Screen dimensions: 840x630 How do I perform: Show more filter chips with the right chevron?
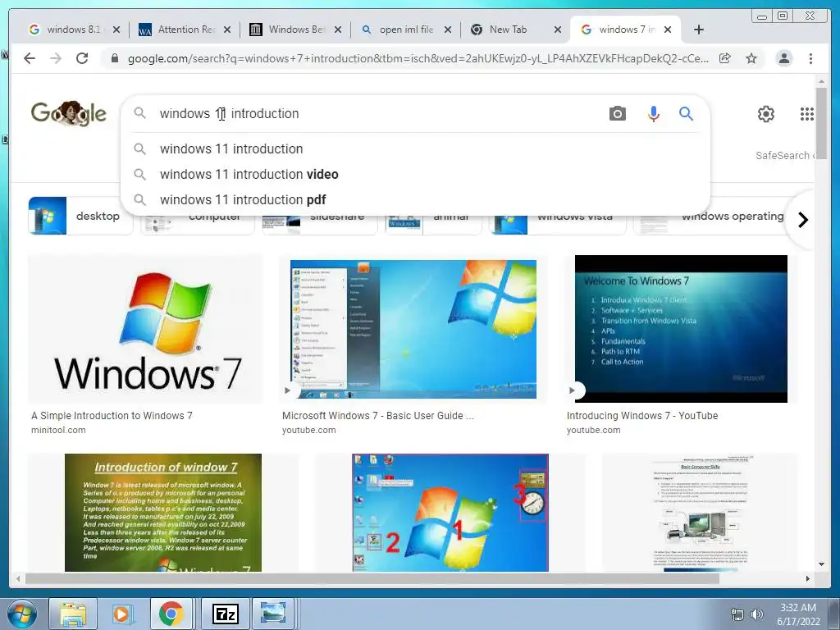802,220
